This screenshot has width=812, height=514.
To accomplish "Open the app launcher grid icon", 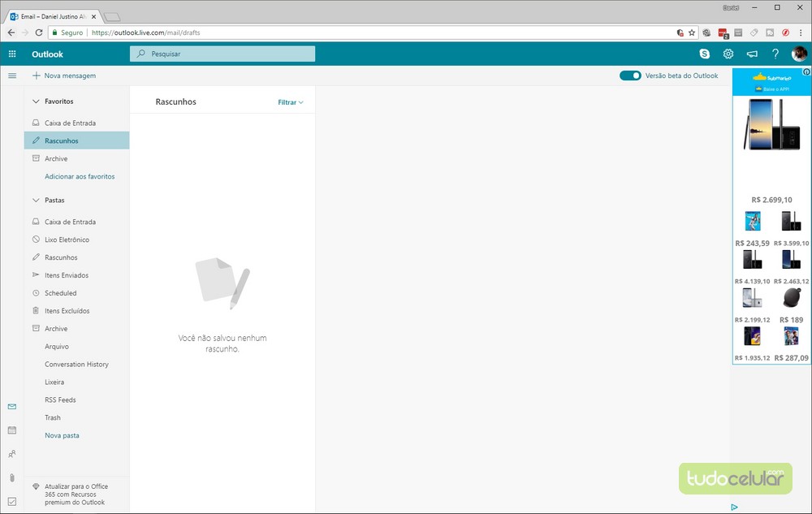I will click(12, 54).
